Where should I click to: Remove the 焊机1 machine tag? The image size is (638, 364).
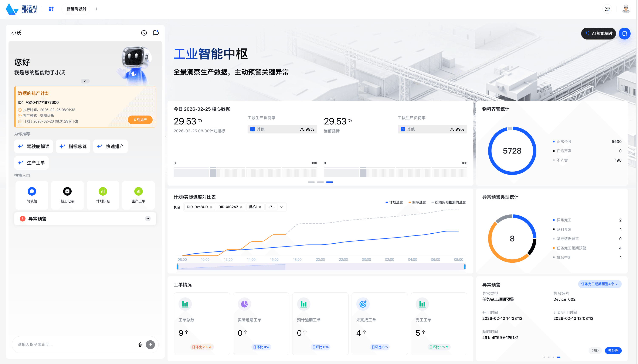(x=260, y=207)
